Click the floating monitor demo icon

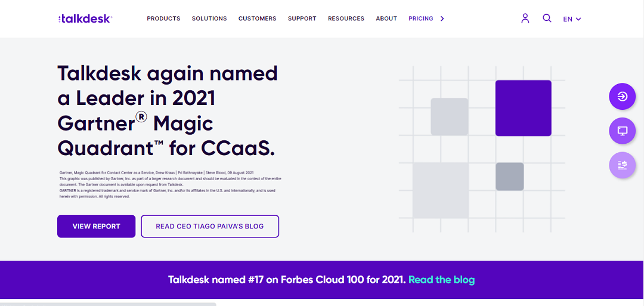[622, 131]
